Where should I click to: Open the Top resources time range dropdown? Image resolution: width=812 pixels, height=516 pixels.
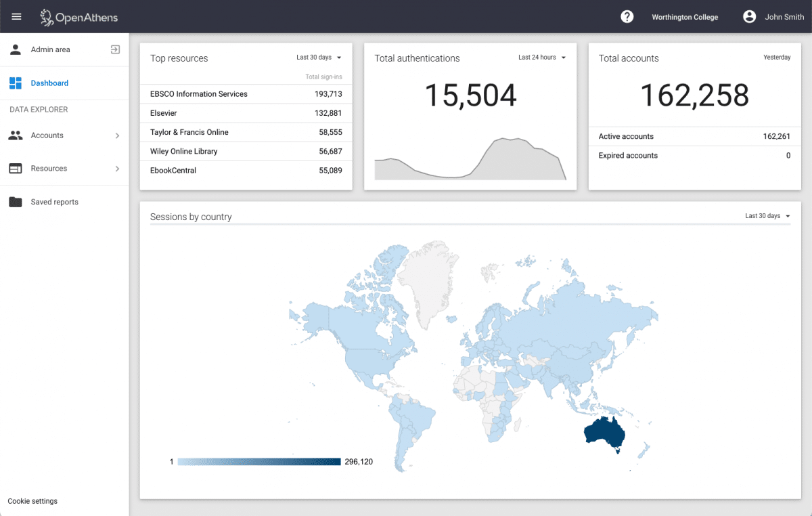coord(319,58)
